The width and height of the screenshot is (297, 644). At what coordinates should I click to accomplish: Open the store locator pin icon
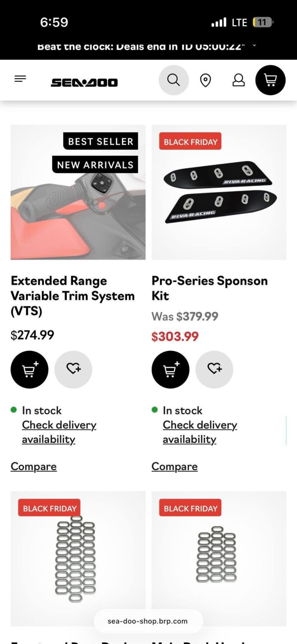point(205,80)
